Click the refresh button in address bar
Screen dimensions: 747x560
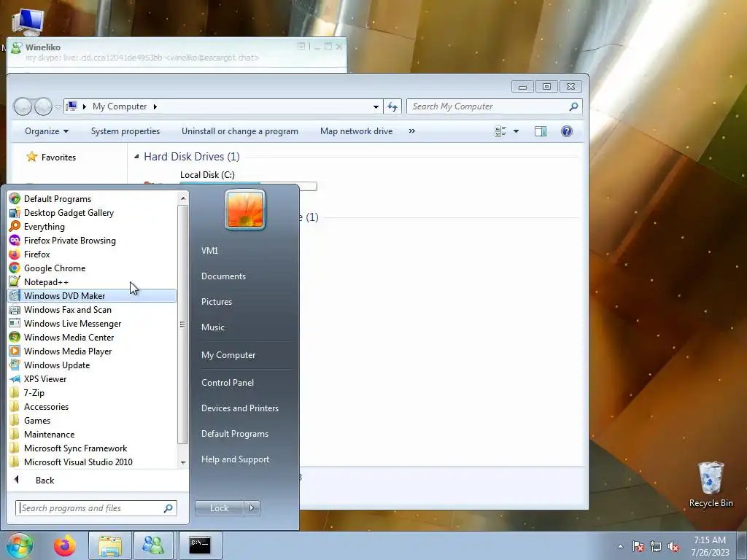pos(392,106)
